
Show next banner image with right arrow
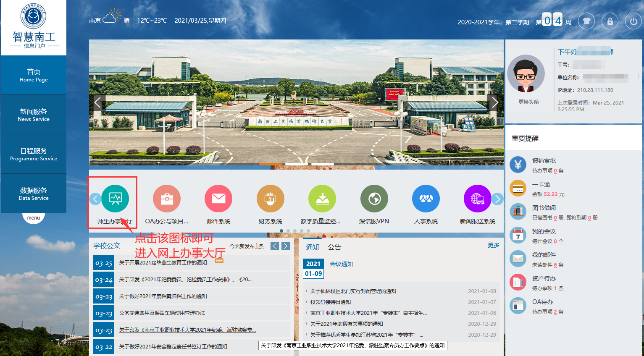point(495,102)
